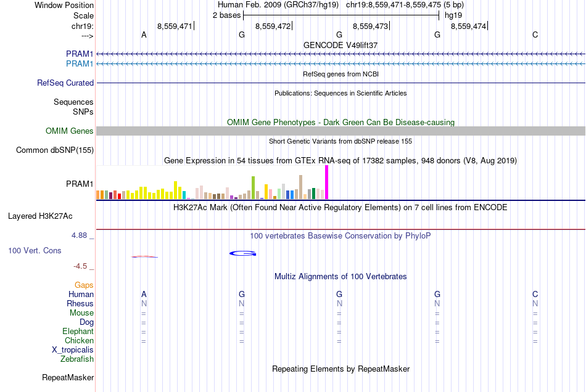
Task: Click Publications: Sequences in Scientific Articles title
Action: (x=340, y=93)
